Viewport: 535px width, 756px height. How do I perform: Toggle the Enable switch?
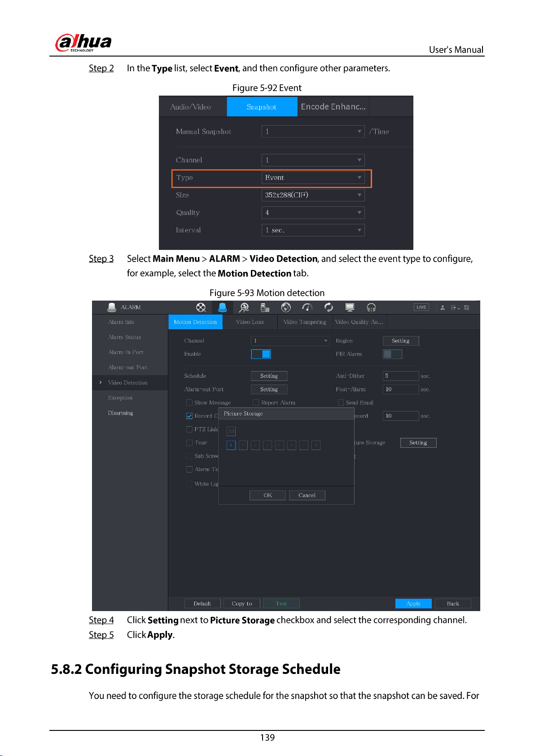point(261,354)
